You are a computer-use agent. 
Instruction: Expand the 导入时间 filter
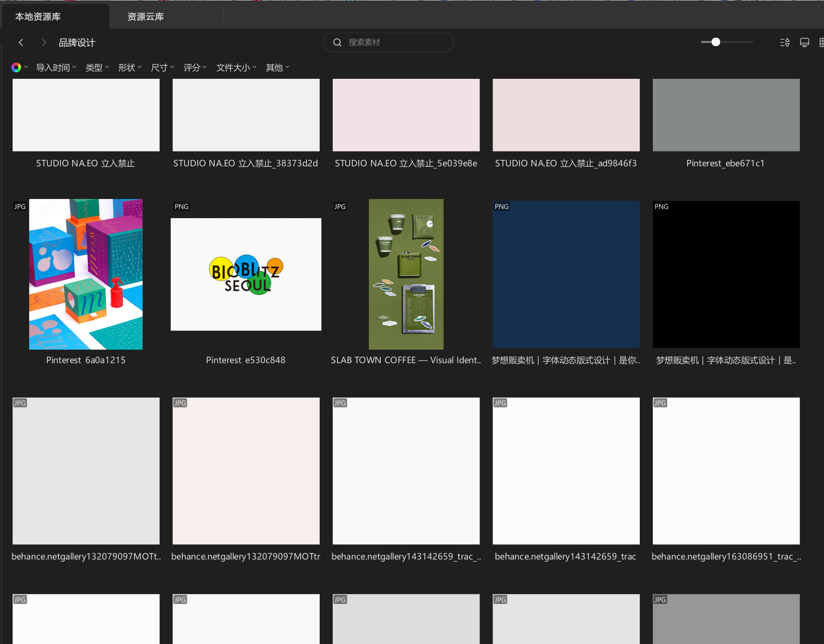[x=56, y=67]
